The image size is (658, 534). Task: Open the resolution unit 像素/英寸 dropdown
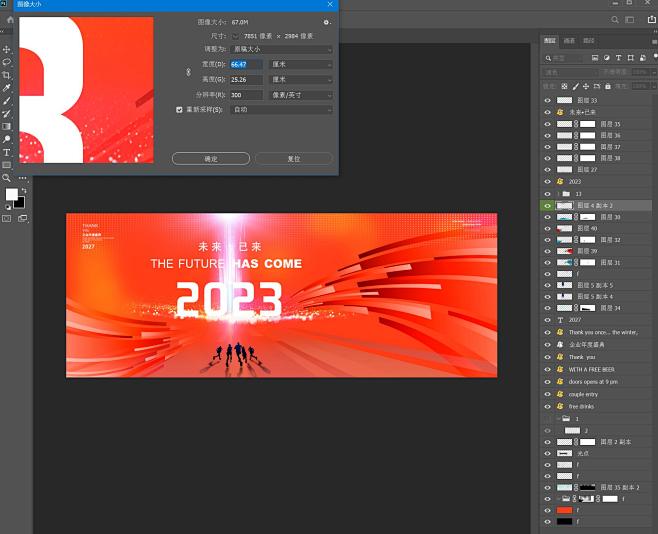[x=301, y=95]
